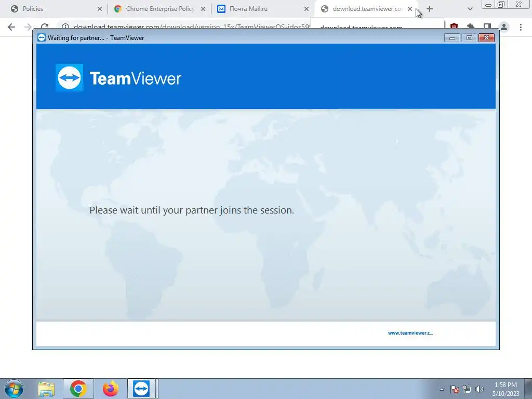Toggle Chrome side panel
Viewport: 532px width, 399px height.
pos(487,27)
